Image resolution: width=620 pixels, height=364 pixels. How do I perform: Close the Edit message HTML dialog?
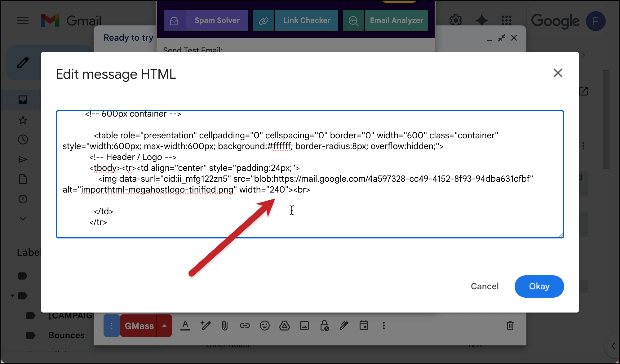pyautogui.click(x=558, y=73)
